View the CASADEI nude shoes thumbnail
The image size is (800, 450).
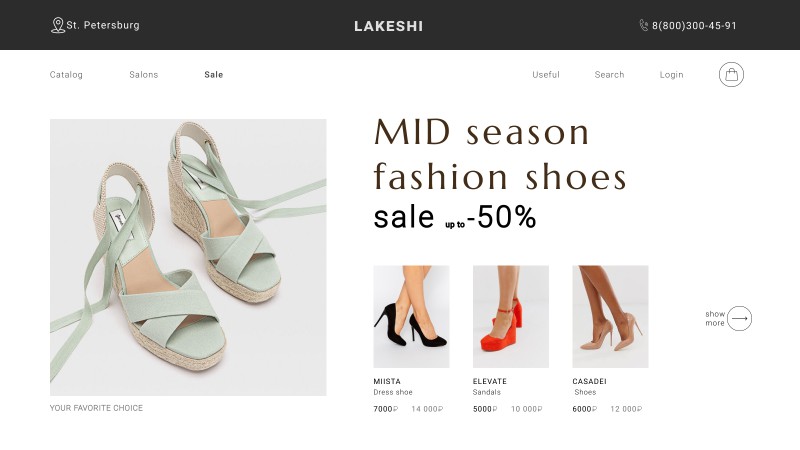point(610,316)
